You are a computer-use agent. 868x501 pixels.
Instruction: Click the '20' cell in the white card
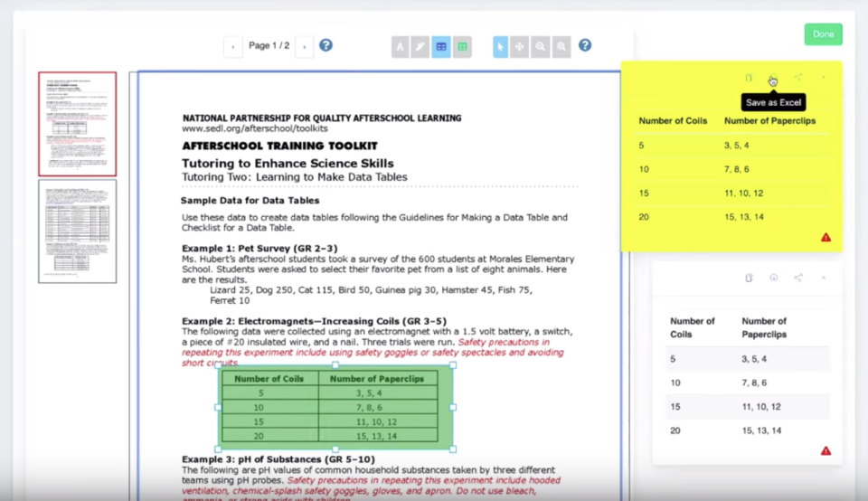point(675,430)
